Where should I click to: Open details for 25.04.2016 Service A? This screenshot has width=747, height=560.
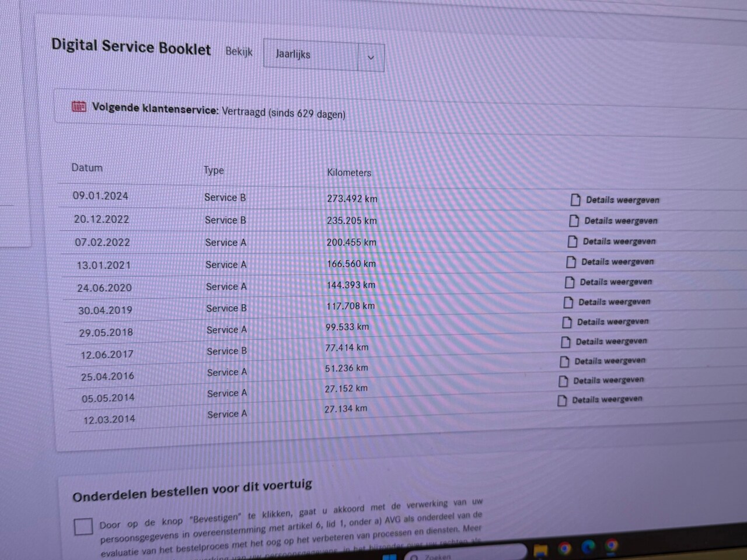[x=610, y=360]
